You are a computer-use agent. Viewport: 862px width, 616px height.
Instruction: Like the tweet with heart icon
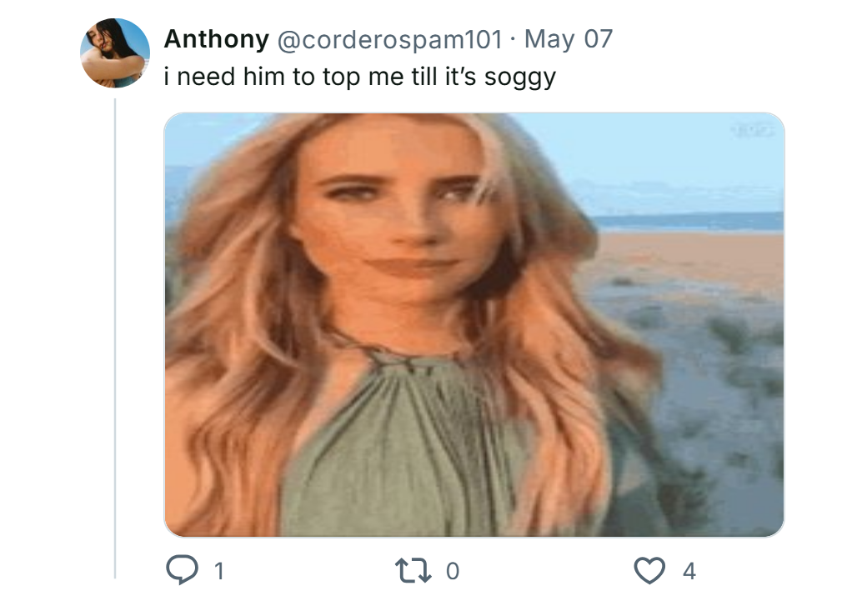(649, 570)
